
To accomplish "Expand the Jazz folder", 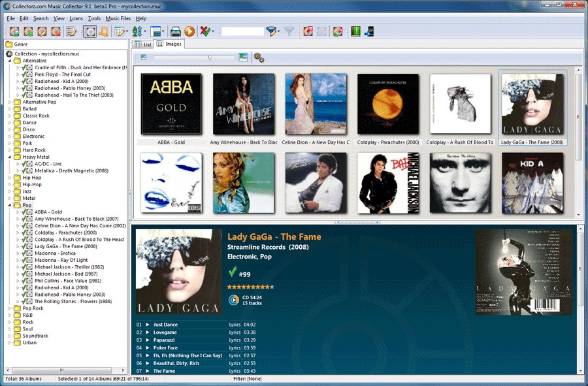I will [x=10, y=191].
